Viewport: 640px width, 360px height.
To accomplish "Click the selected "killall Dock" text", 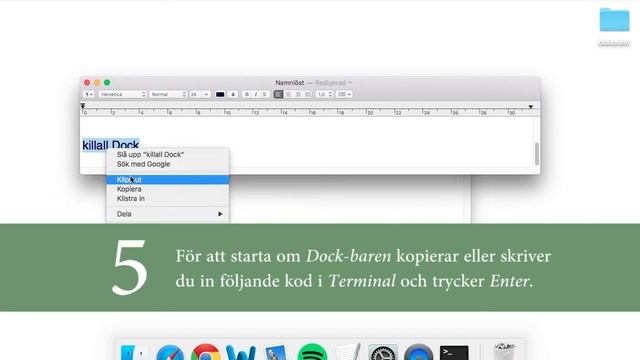I will point(111,145).
